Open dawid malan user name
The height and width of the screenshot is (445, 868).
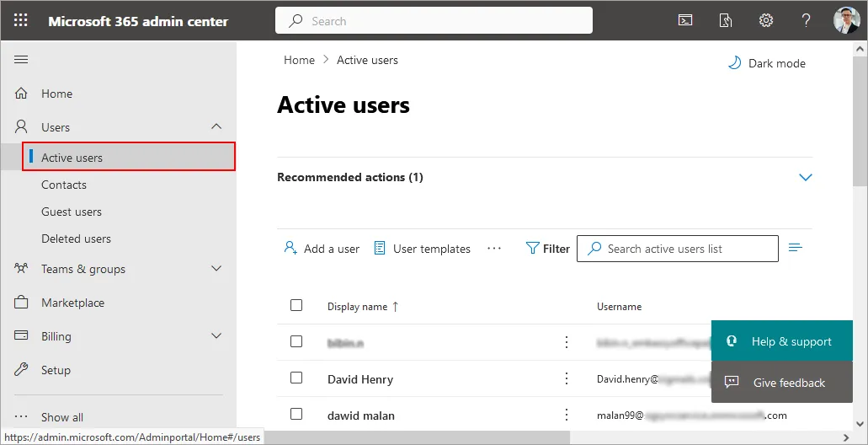[361, 415]
